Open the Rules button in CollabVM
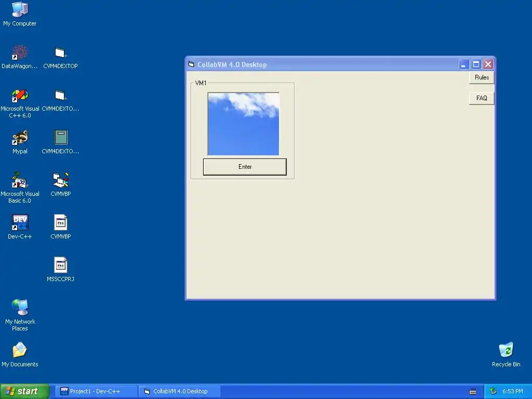The height and width of the screenshot is (399, 532). (482, 77)
